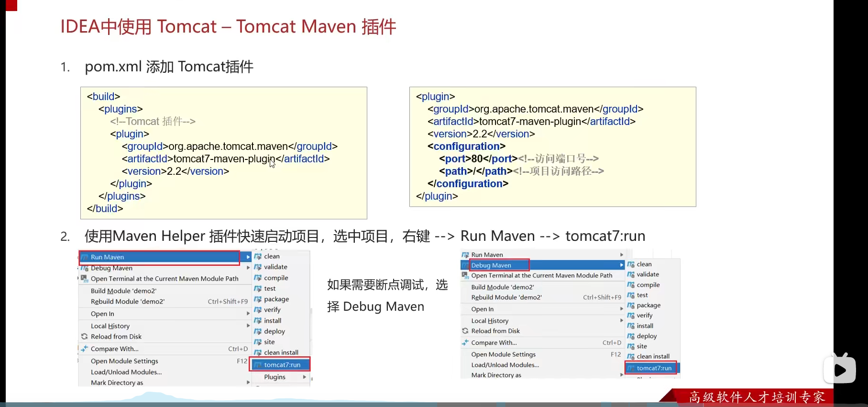The height and width of the screenshot is (407, 868).
Task: Click terminal icon in menu with Debug Maven highlighted
Action: pyautogui.click(x=465, y=275)
